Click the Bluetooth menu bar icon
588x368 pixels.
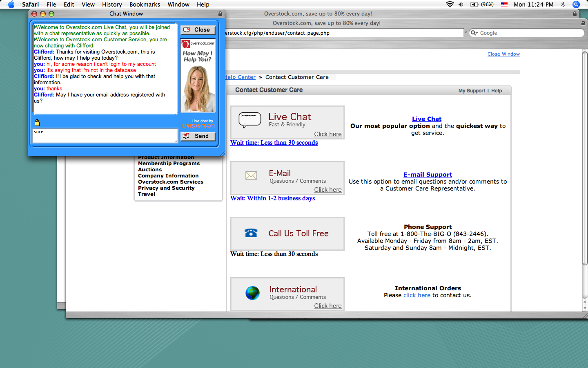(563, 4)
